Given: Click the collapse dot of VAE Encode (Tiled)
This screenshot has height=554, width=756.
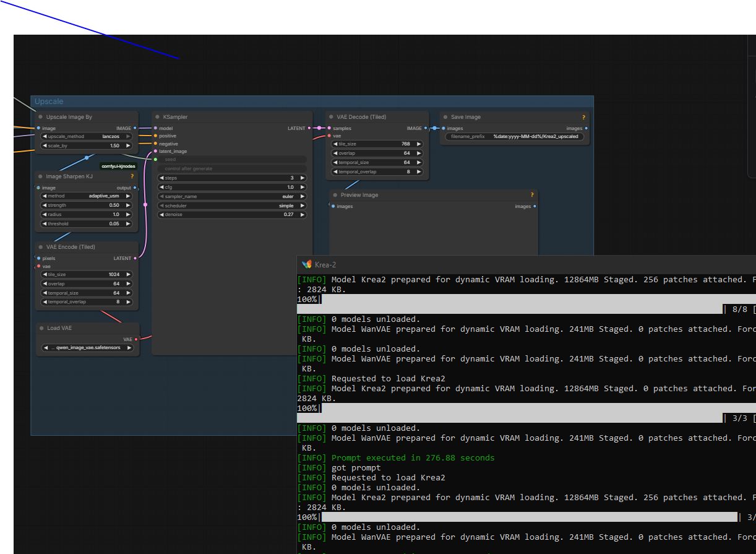Looking at the screenshot, I should pyautogui.click(x=41, y=247).
